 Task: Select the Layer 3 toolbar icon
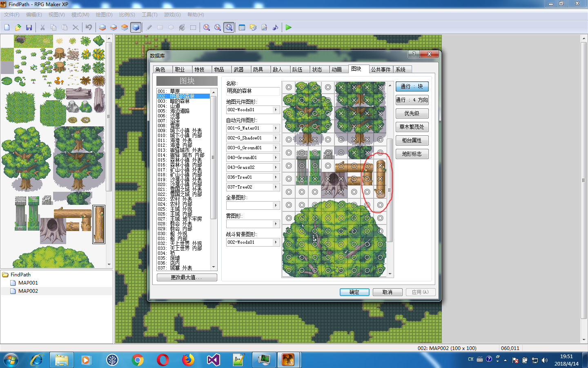click(x=125, y=27)
